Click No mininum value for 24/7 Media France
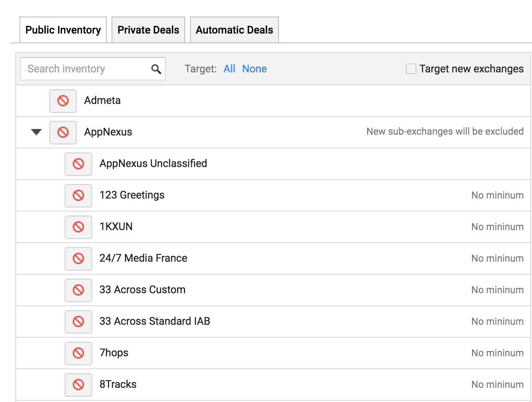This screenshot has height=402, width=532. point(497,258)
